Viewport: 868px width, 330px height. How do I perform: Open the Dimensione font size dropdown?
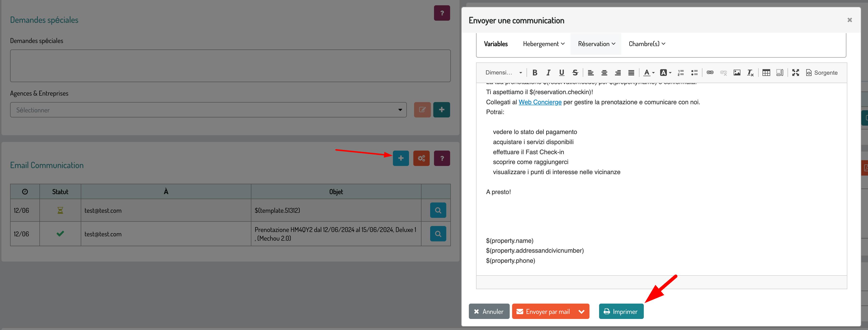click(503, 73)
